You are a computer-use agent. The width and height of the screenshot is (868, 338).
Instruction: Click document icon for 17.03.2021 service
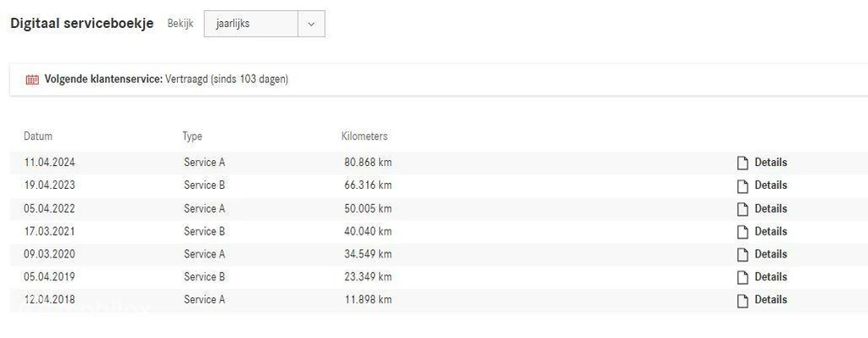pyautogui.click(x=743, y=232)
